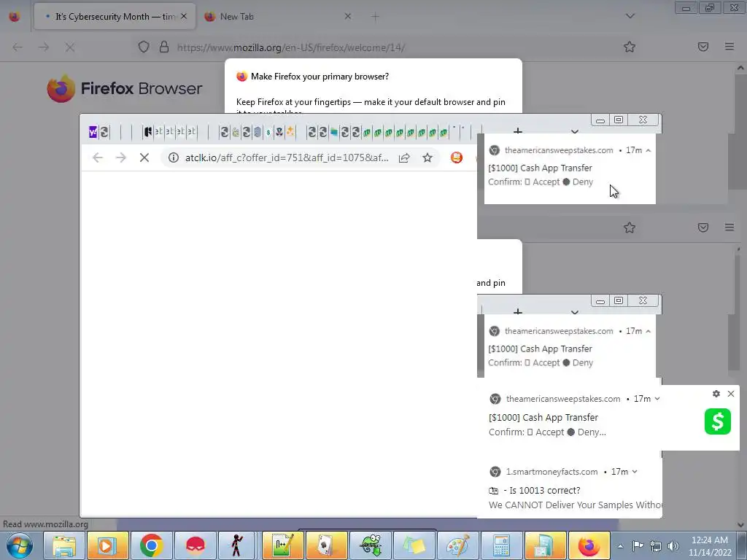Expand the notification beside the settings gear

(657, 399)
